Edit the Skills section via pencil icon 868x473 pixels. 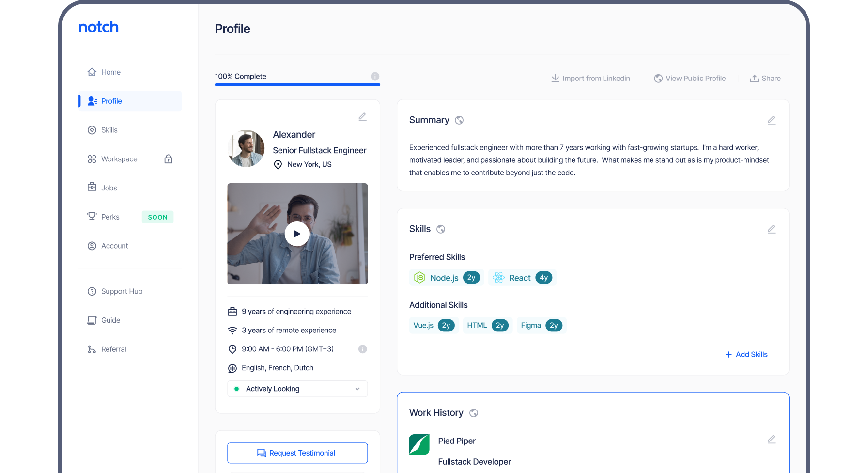[772, 229]
